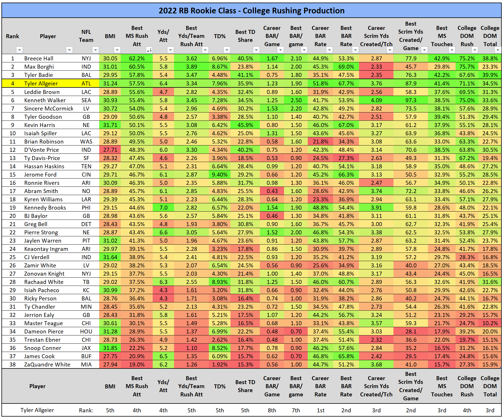Open the Player column filter dropdown
The height and width of the screenshot is (420, 504).
[69, 50]
